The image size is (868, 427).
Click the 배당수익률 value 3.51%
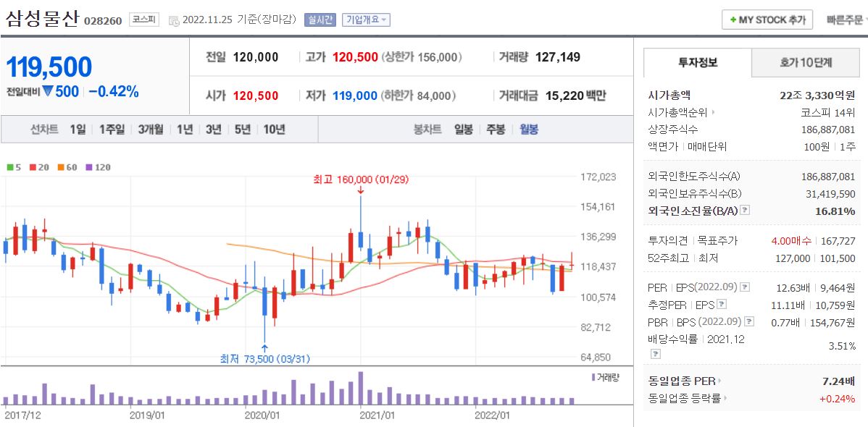pyautogui.click(x=842, y=346)
